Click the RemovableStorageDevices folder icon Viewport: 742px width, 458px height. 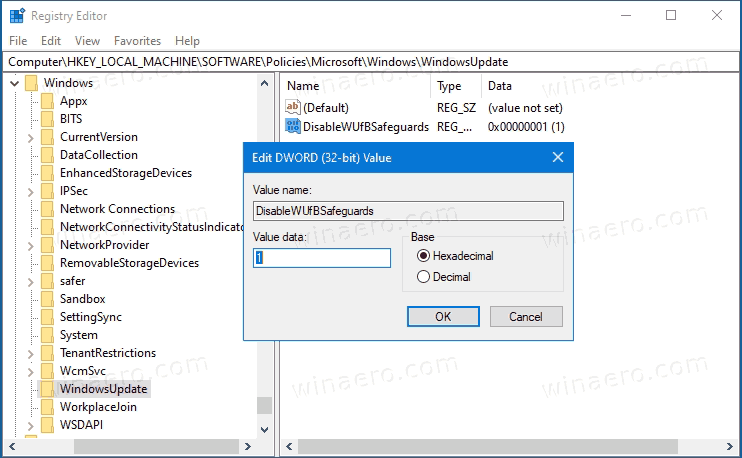tap(47, 263)
